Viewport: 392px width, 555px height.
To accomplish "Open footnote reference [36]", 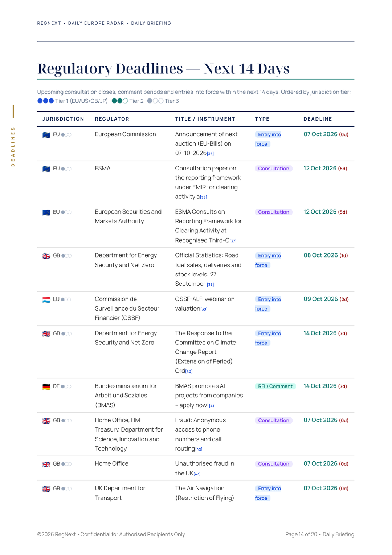I will (x=204, y=197).
